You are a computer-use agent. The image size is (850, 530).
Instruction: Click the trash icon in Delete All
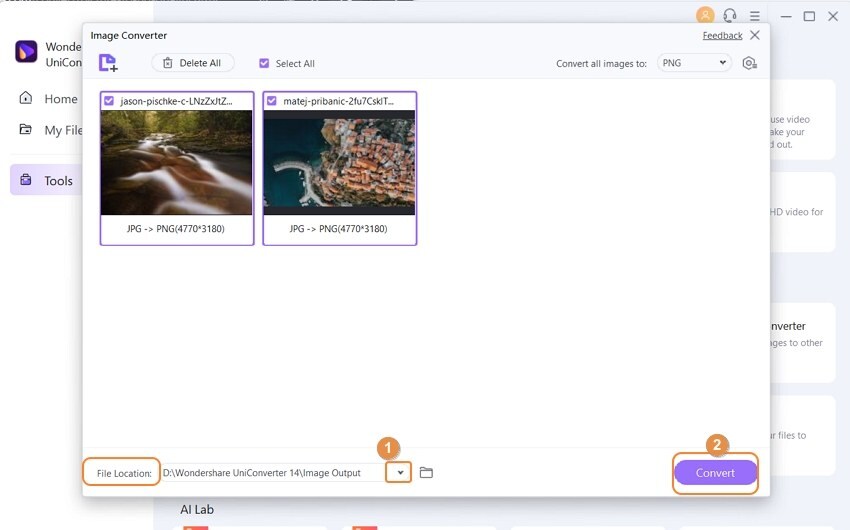point(168,63)
